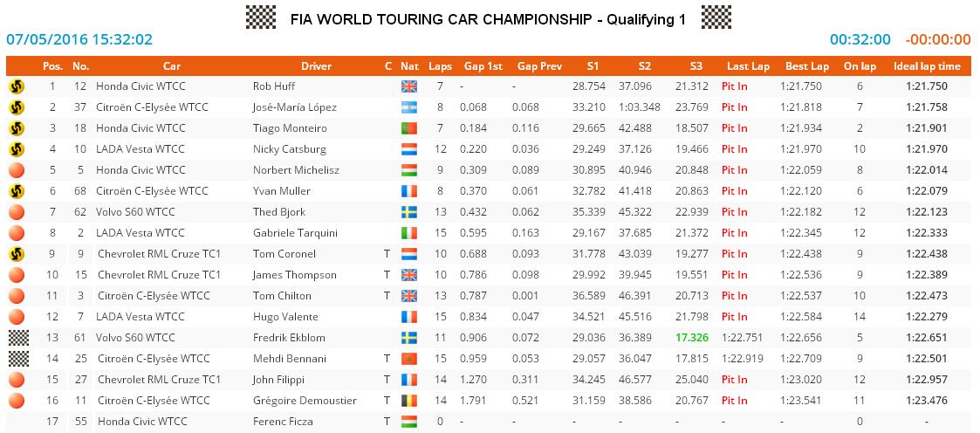Click the chequered flag right of Qualifying 1
980x433 pixels.
(x=716, y=17)
